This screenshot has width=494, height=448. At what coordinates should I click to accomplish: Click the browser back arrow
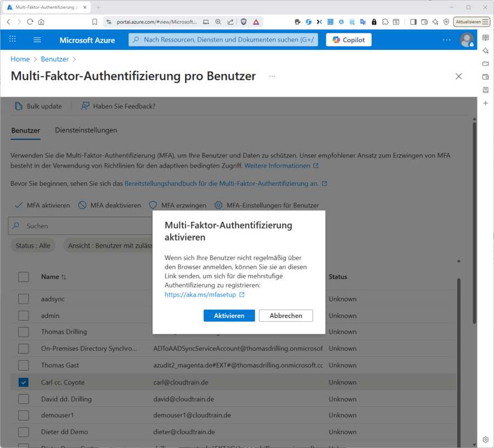coord(8,22)
